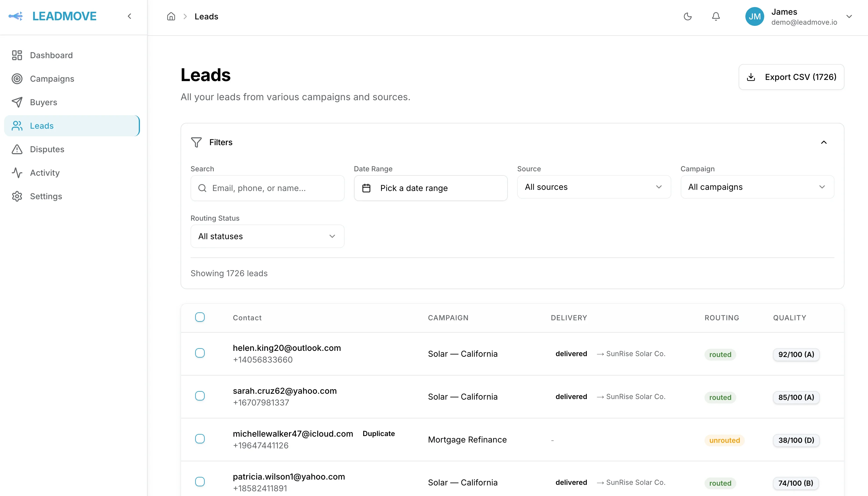Open the All statuses routing dropdown
The width and height of the screenshot is (868, 496).
pos(267,237)
